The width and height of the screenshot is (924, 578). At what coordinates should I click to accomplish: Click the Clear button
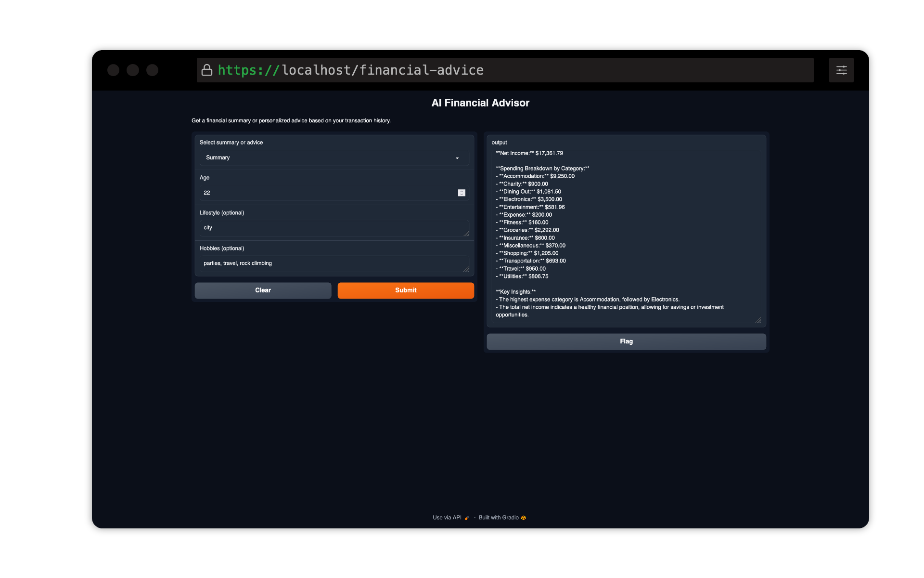pyautogui.click(x=263, y=290)
